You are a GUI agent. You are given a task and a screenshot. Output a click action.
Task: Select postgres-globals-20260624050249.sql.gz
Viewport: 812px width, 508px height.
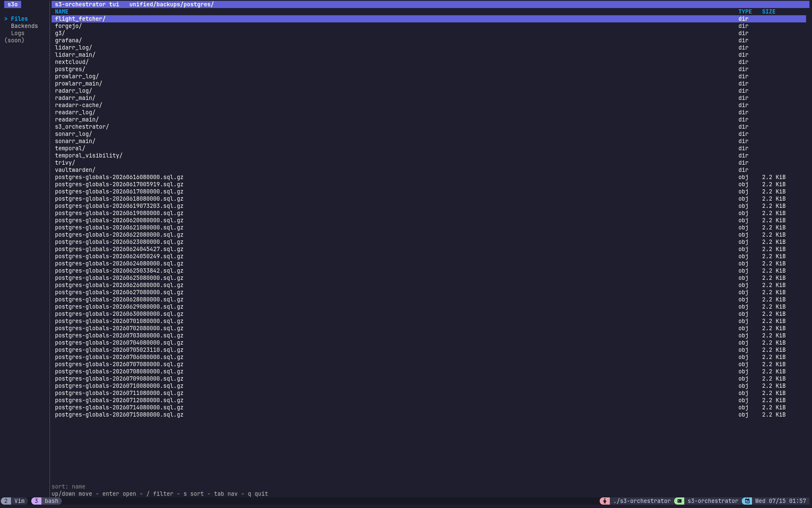pos(428,256)
